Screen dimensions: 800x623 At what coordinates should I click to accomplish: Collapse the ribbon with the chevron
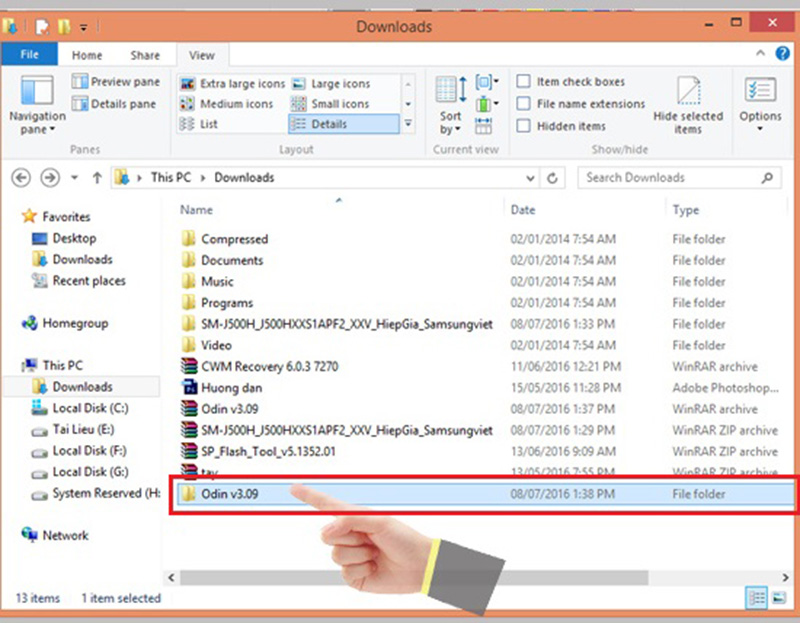coord(760,53)
